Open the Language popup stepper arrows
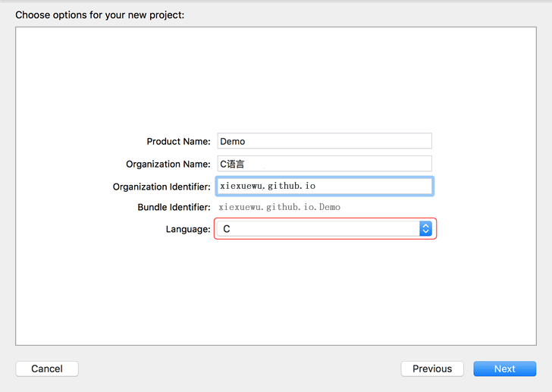552x392 pixels. (x=425, y=229)
